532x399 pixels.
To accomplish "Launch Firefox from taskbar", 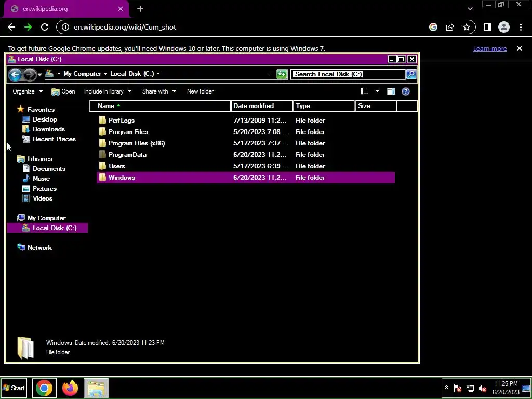I will 70,388.
